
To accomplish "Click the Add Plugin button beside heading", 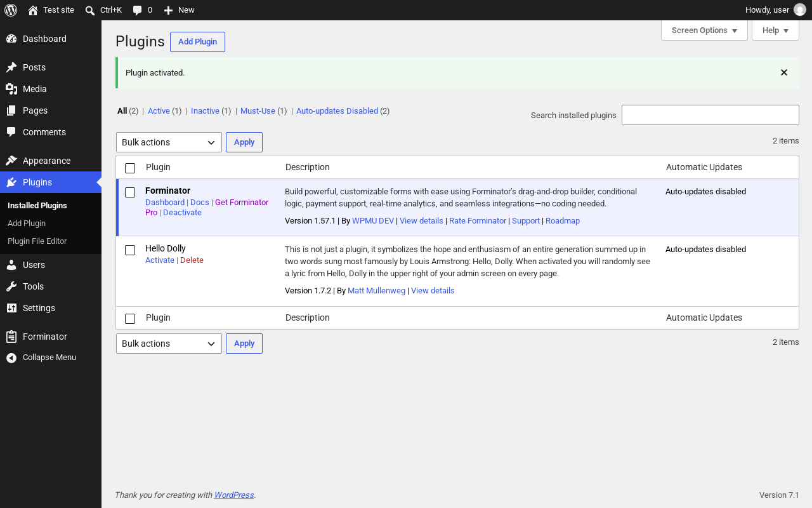I will tap(197, 42).
